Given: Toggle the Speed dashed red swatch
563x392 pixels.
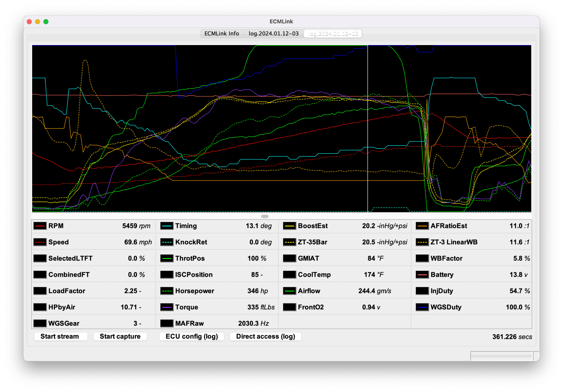Looking at the screenshot, I should 40,242.
